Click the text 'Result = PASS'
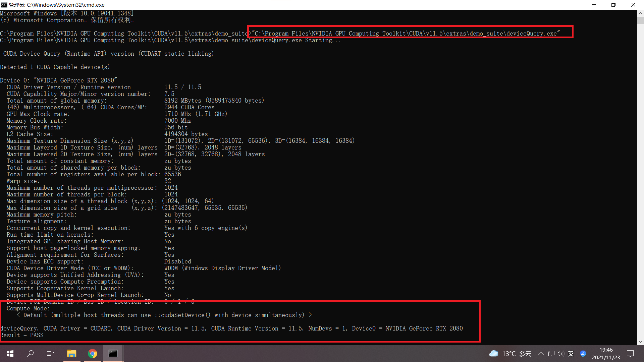This screenshot has width=644, height=362. click(x=22, y=335)
